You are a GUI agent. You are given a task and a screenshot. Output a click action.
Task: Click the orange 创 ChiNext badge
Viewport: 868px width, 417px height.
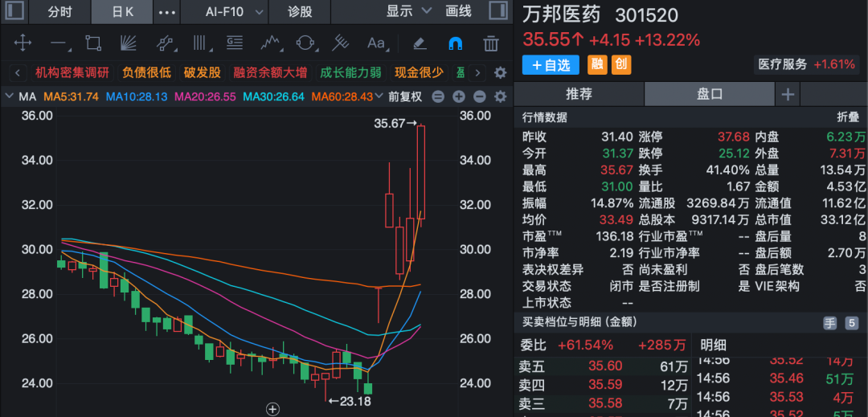[x=621, y=65]
